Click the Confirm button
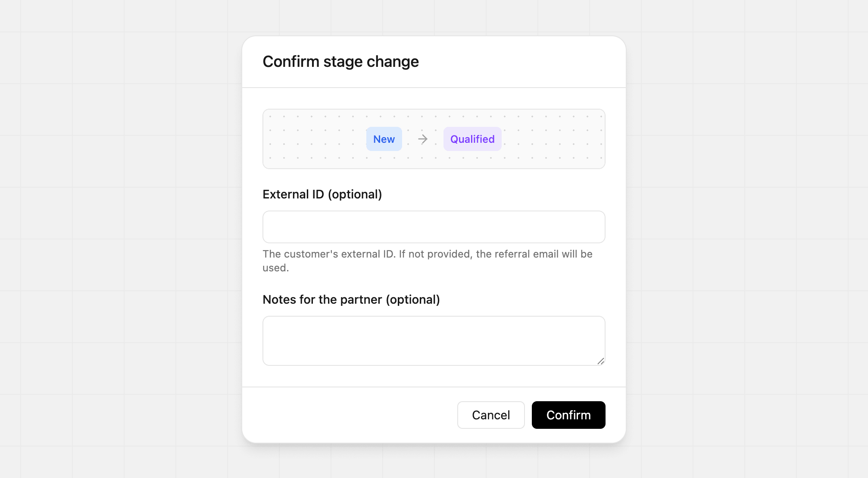The height and width of the screenshot is (478, 868). 568,415
